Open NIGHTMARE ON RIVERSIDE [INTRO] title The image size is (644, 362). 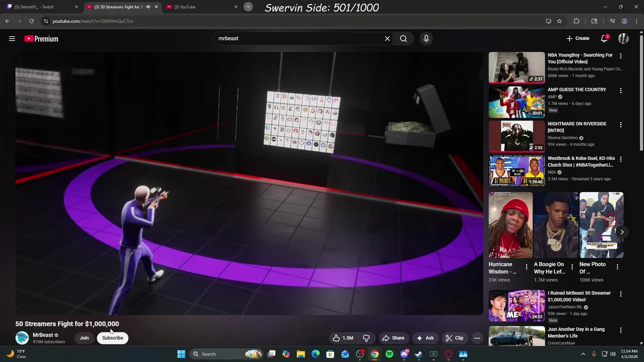(577, 127)
